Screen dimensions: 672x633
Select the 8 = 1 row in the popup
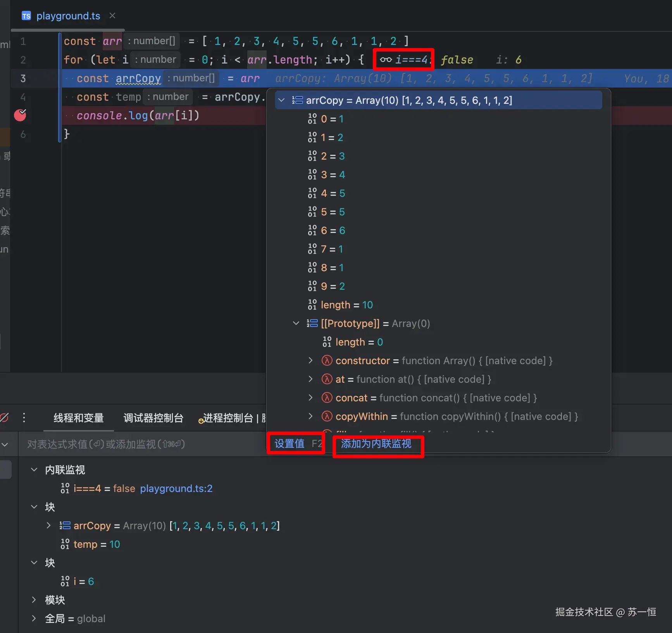click(x=438, y=268)
